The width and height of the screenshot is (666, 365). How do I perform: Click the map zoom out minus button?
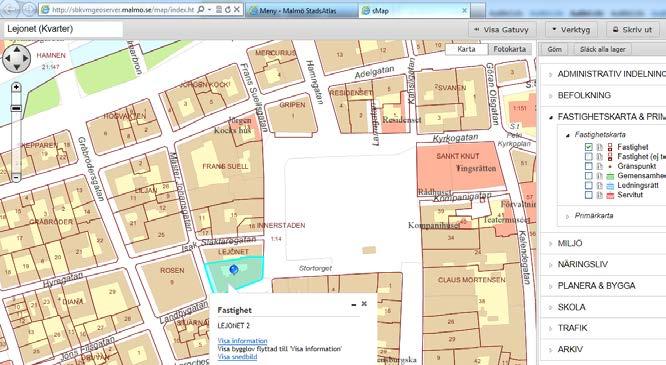coord(16,177)
